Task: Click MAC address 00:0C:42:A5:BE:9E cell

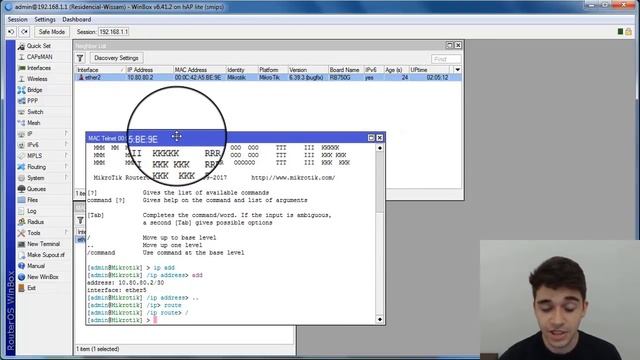Action: coord(198,78)
